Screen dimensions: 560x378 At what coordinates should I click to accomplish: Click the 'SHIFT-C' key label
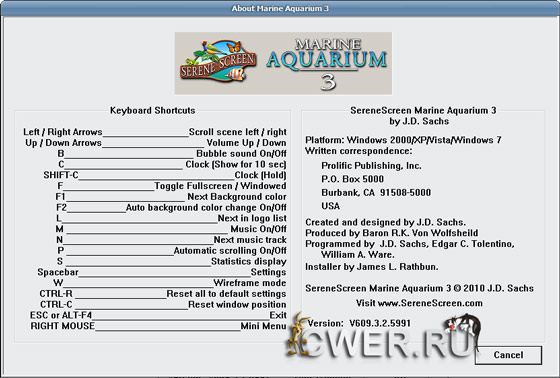click(61, 175)
